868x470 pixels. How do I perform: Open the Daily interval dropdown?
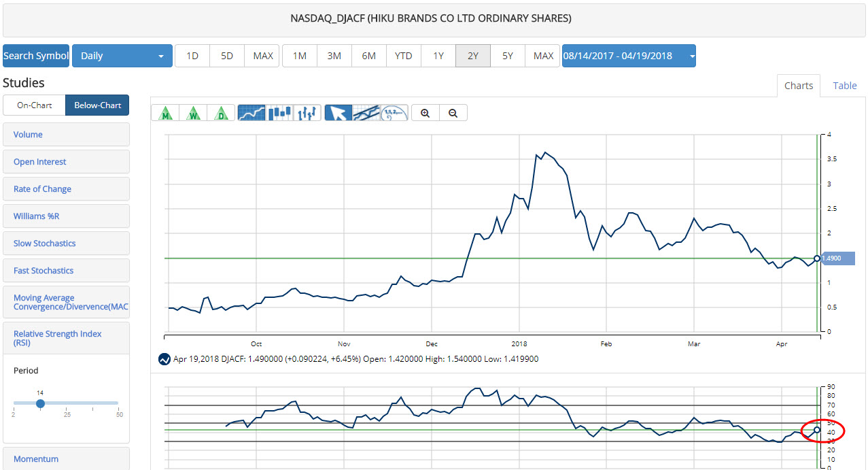[122, 56]
